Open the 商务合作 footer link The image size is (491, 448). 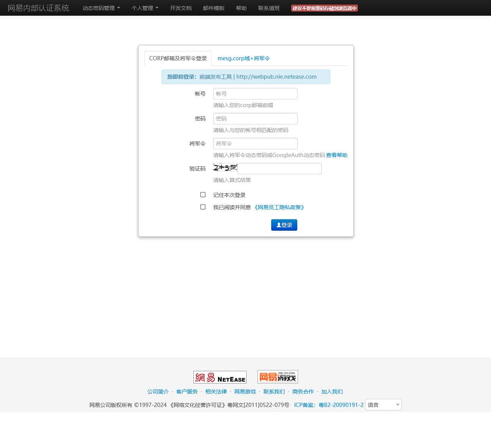(x=303, y=392)
